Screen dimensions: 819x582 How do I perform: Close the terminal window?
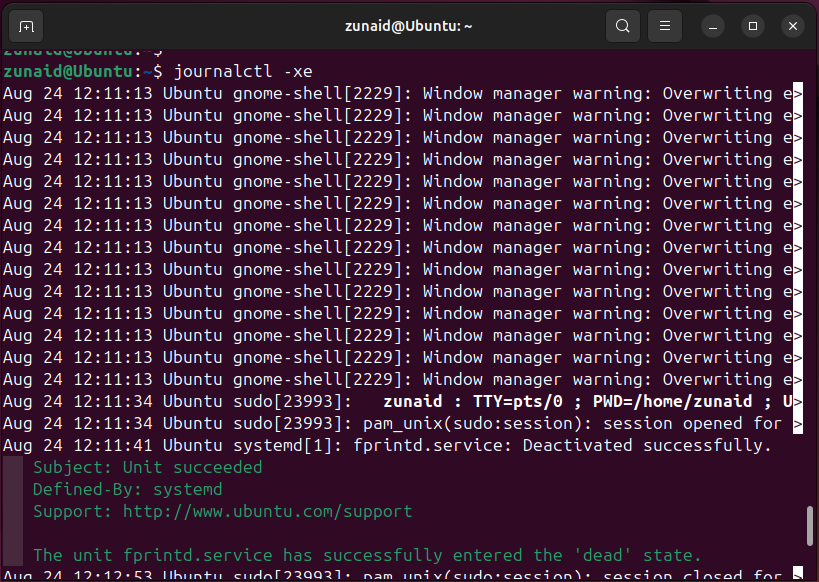click(x=793, y=26)
